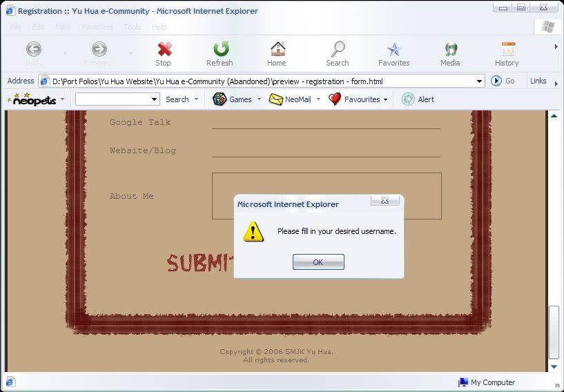Open the Address bar dropdown arrow
The height and width of the screenshot is (392, 564).
479,81
